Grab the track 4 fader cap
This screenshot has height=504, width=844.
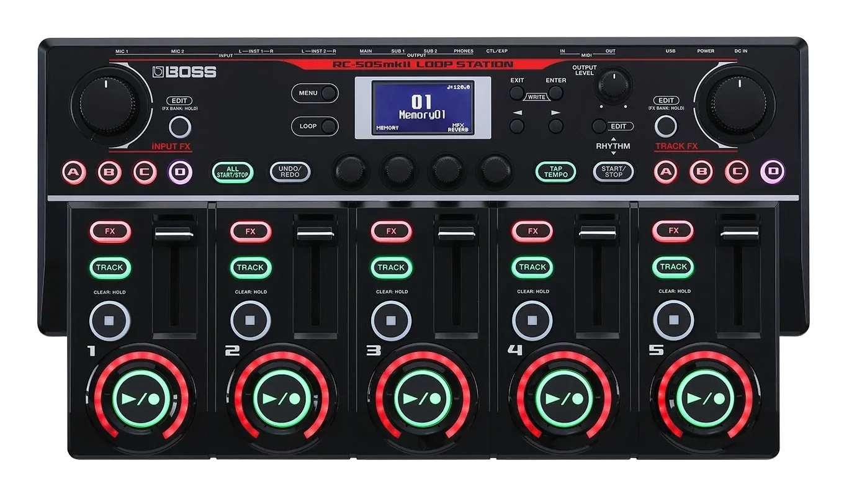(598, 233)
